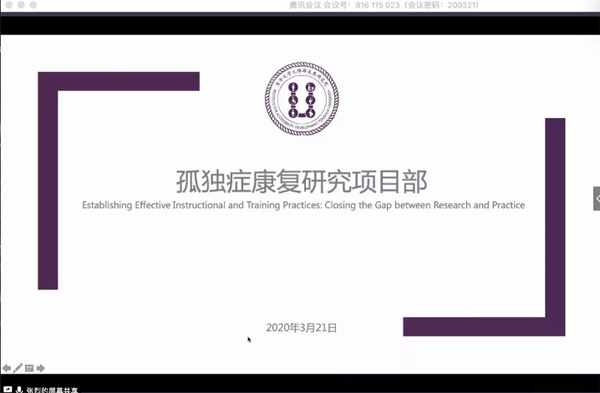Click the date text 2020年3月21日
Viewport: 600px width, 393px height.
(302, 328)
